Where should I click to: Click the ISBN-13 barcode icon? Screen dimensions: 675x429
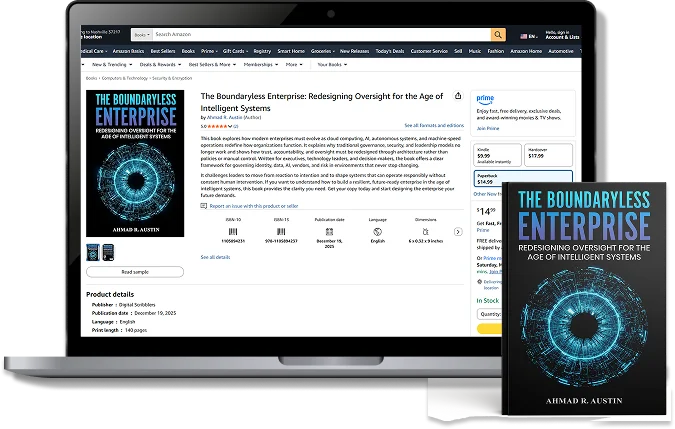(281, 231)
